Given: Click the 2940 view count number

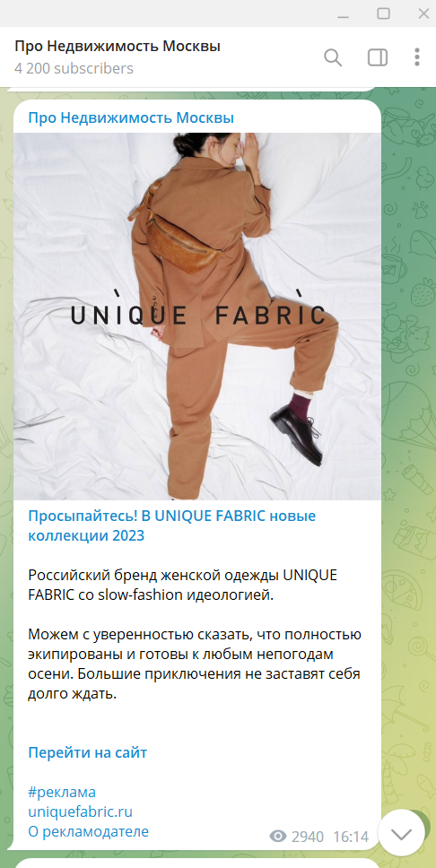Looking at the screenshot, I should click(308, 837).
